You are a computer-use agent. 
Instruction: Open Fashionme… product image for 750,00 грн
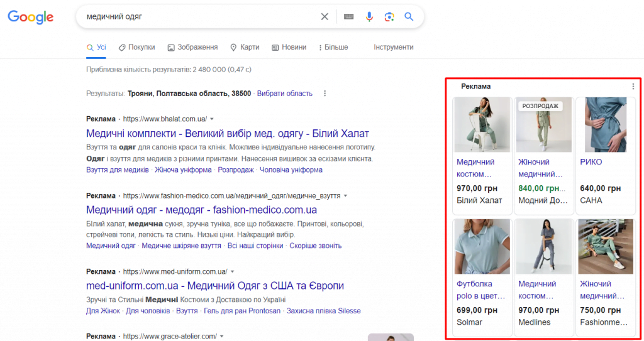tap(606, 247)
